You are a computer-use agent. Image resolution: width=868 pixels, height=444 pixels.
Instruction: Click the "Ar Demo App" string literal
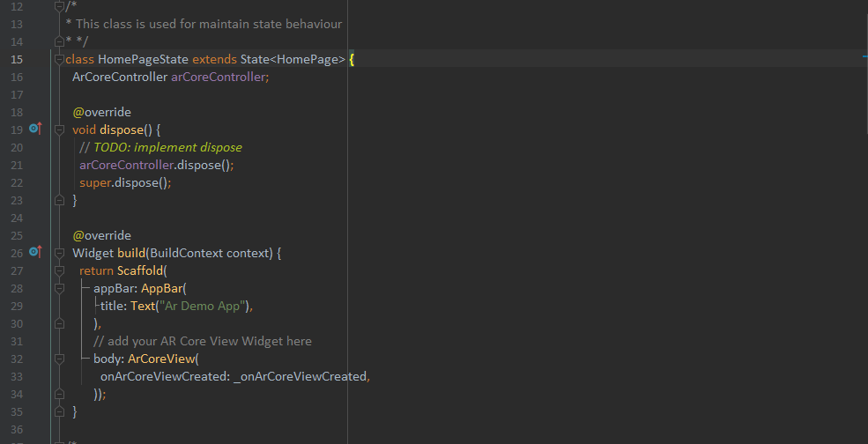[x=204, y=306]
